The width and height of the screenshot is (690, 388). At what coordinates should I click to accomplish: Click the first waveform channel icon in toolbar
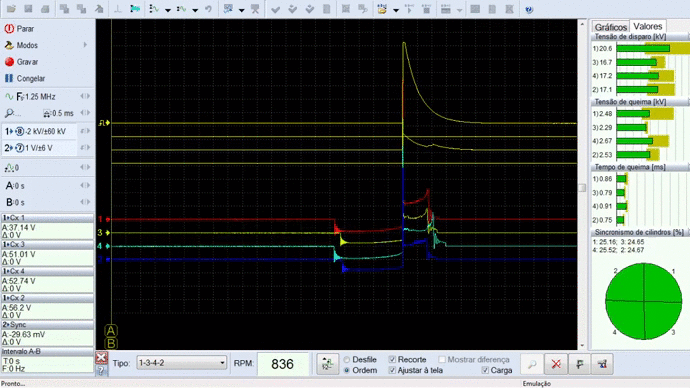tap(154, 9)
